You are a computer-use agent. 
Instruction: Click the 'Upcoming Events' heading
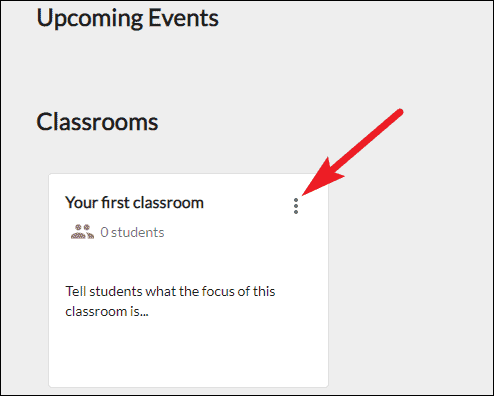[128, 18]
